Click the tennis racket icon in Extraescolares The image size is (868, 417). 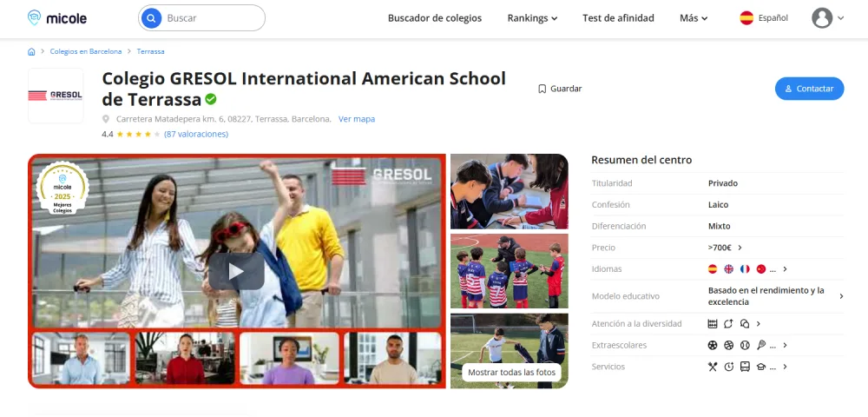coord(760,345)
